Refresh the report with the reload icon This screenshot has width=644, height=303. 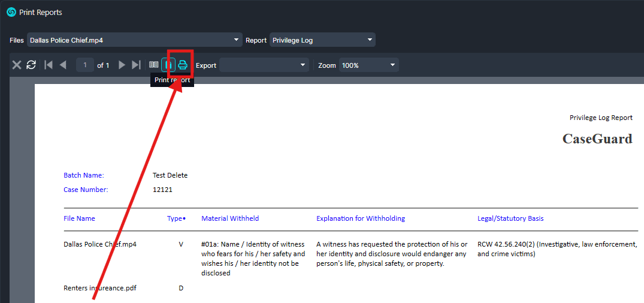point(31,65)
